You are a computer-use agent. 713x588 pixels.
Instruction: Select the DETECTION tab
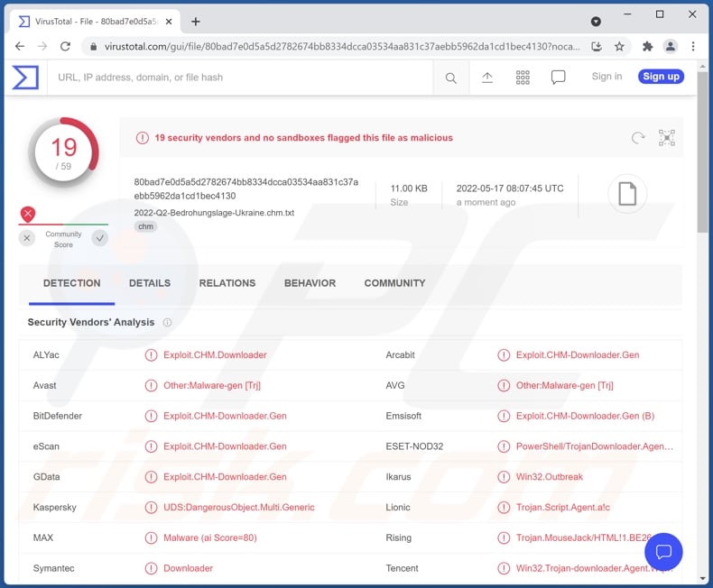[x=72, y=283]
